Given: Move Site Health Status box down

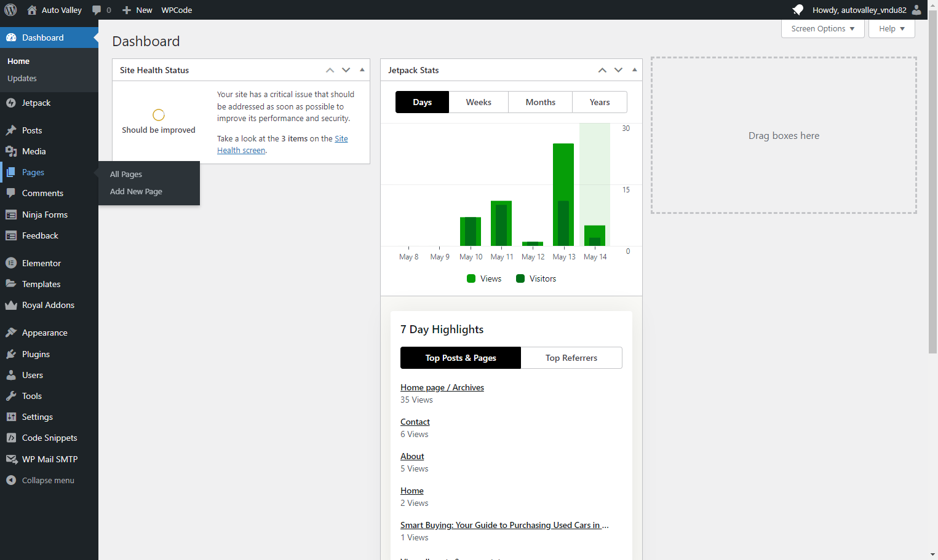Looking at the screenshot, I should [346, 70].
